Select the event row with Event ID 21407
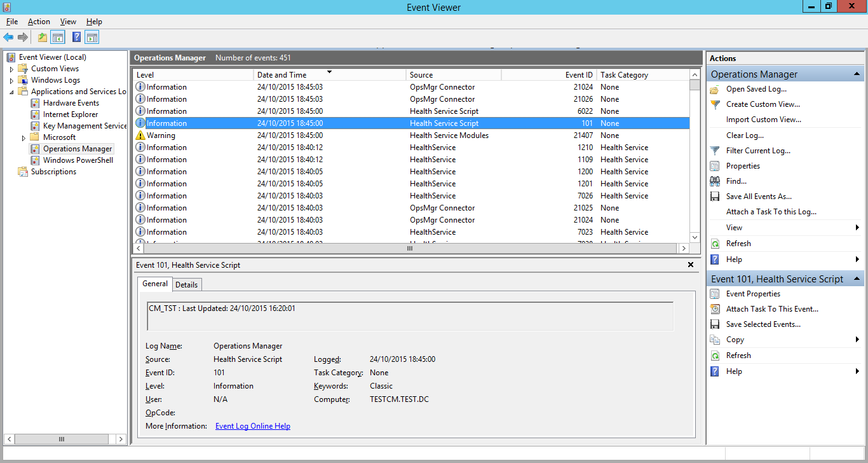868x463 pixels. (411, 135)
